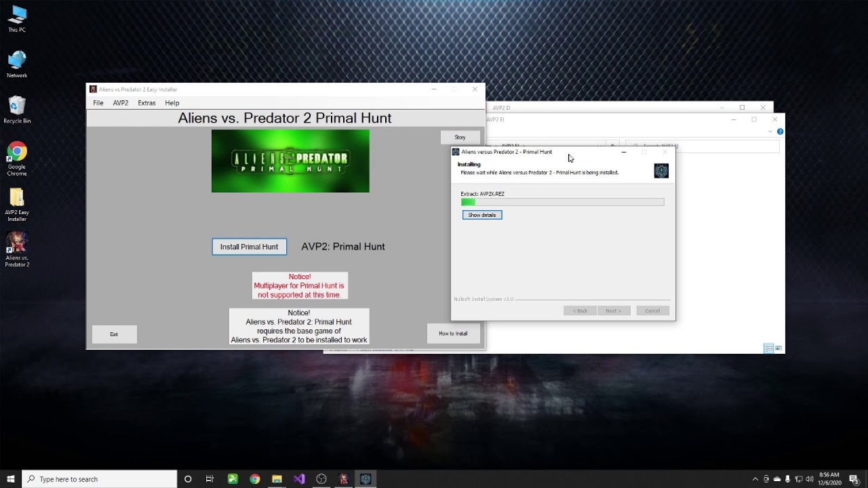Click the 'Extract: AVP2X.REZ' status text
This screenshot has height=488, width=868.
483,194
